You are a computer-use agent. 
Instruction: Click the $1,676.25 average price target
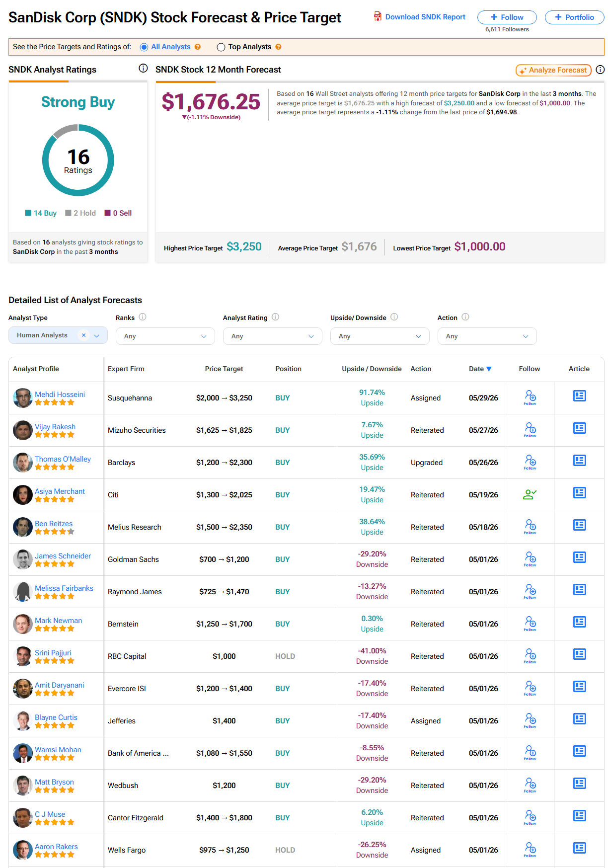pyautogui.click(x=211, y=102)
